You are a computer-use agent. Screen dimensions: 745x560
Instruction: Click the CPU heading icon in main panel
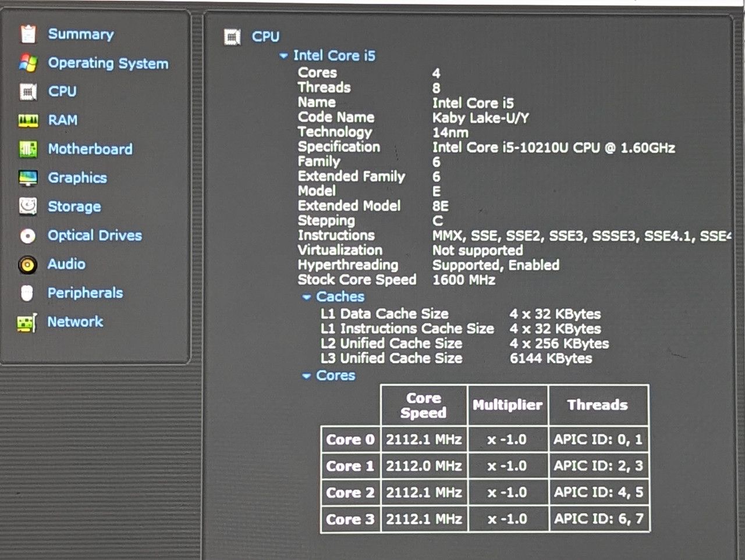point(232,37)
